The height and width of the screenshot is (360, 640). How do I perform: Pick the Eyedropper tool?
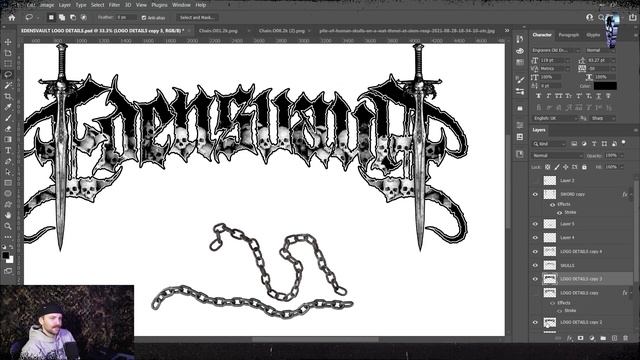8,107
